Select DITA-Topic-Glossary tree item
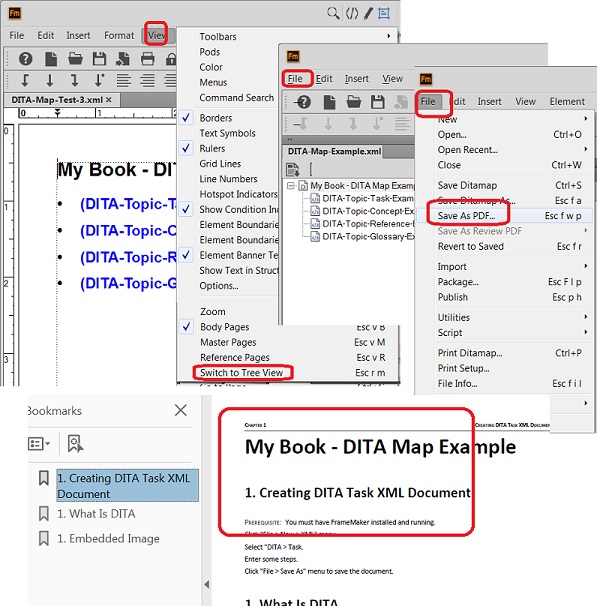This screenshot has width=600, height=606. tap(363, 237)
